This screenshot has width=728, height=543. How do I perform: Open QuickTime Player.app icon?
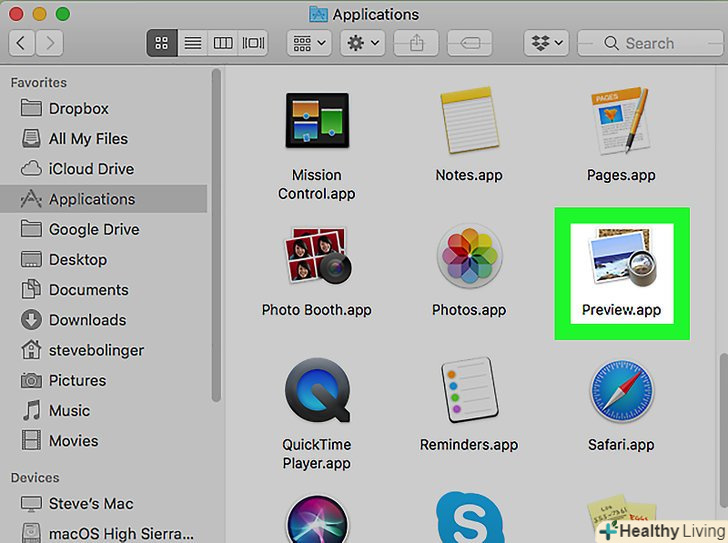click(x=318, y=390)
